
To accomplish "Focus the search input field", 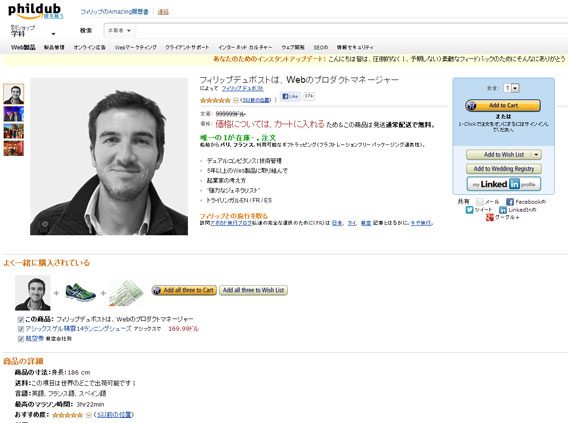I will [351, 30].
